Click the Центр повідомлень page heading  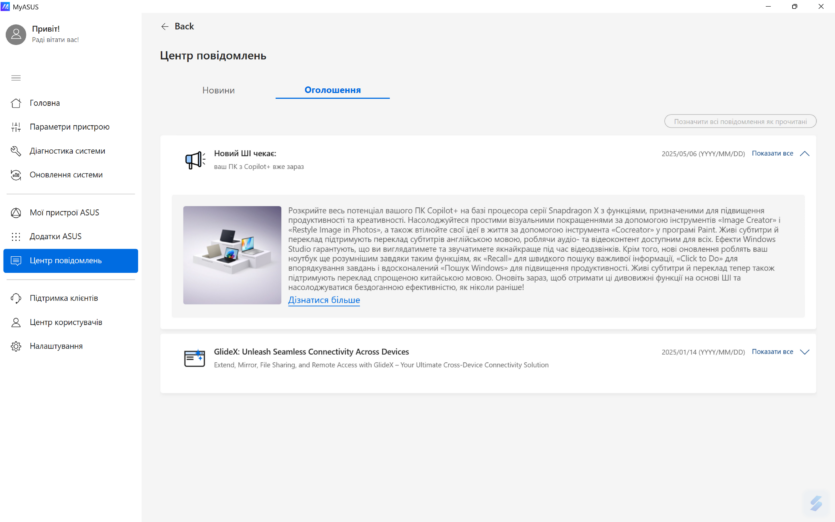[213, 55]
